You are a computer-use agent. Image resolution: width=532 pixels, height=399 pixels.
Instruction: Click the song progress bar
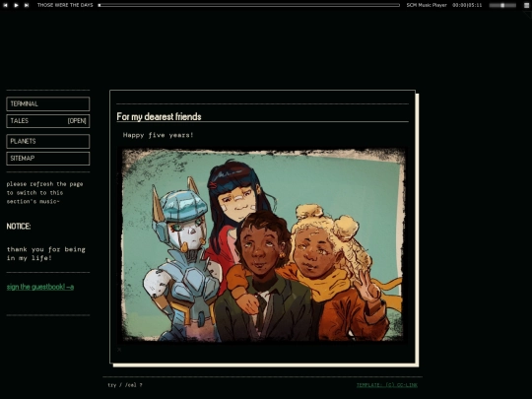248,5
